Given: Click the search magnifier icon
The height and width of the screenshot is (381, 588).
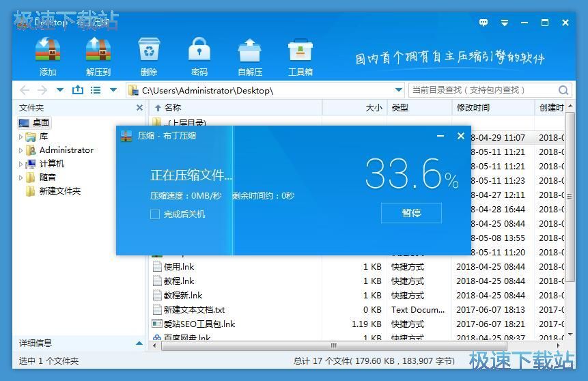Looking at the screenshot, I should click(563, 90).
